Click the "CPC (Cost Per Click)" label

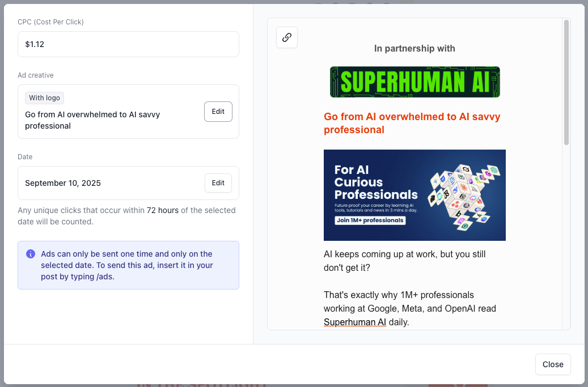(50, 22)
